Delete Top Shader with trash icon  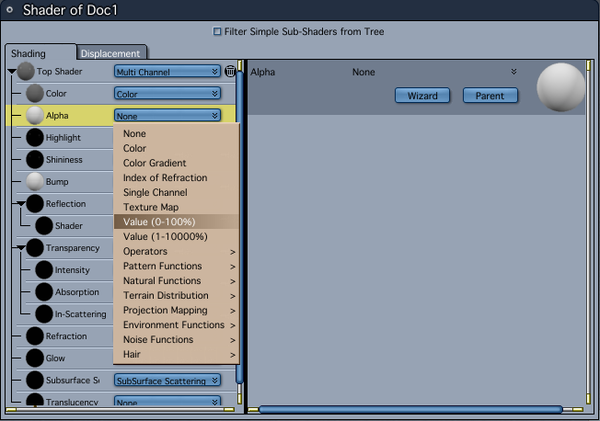pos(230,71)
